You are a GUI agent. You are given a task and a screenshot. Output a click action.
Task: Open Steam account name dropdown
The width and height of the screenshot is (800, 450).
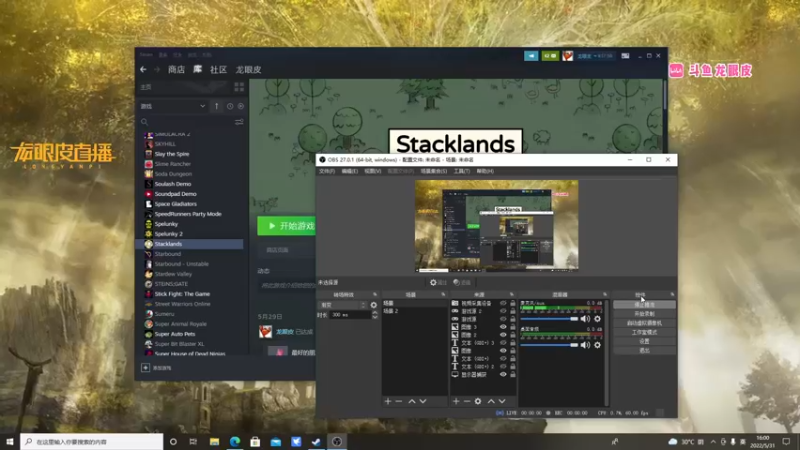595,56
